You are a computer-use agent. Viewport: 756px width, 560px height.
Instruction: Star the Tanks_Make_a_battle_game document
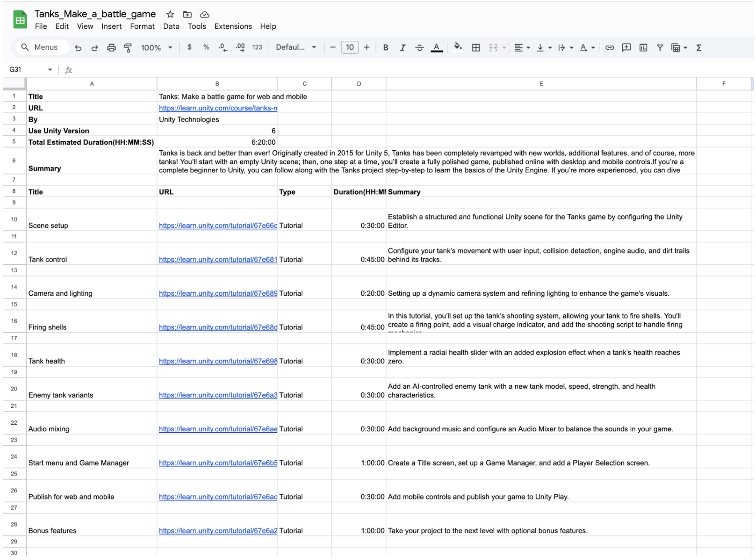pos(170,14)
